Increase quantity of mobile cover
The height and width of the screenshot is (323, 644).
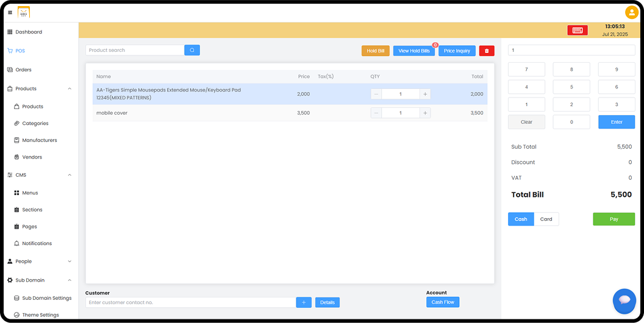click(425, 113)
